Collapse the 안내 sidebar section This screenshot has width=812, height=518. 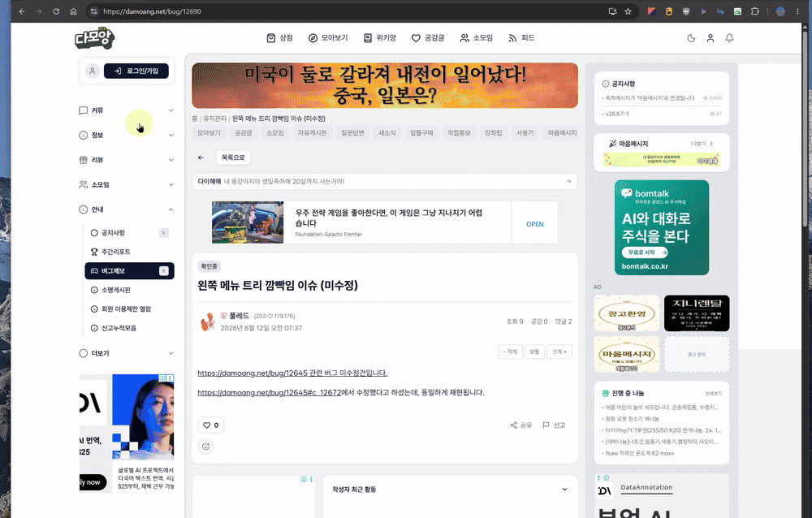(127, 209)
